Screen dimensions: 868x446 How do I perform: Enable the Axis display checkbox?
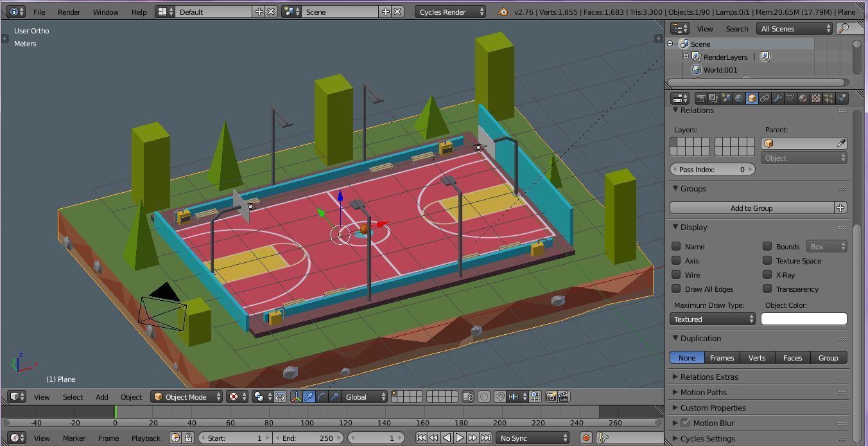[x=676, y=260]
